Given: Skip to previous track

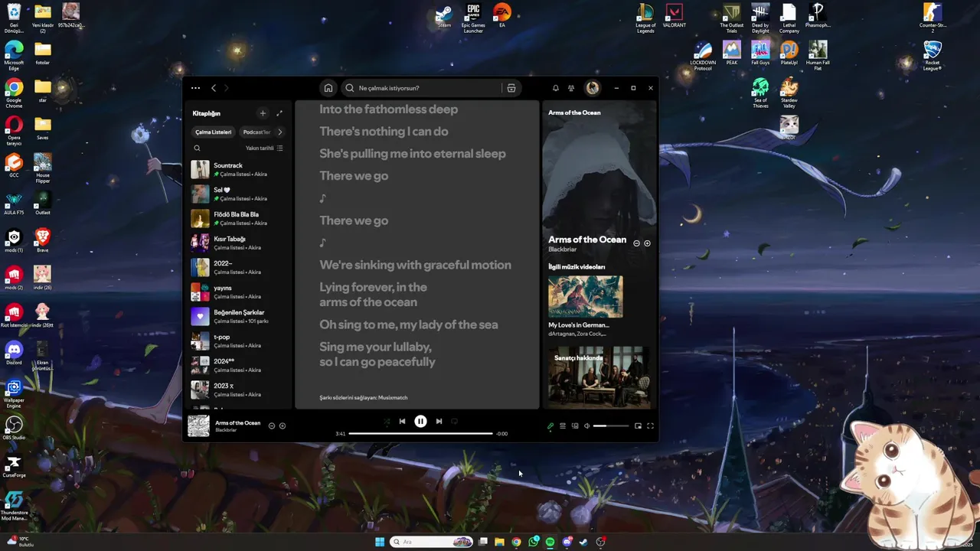Looking at the screenshot, I should coord(402,421).
